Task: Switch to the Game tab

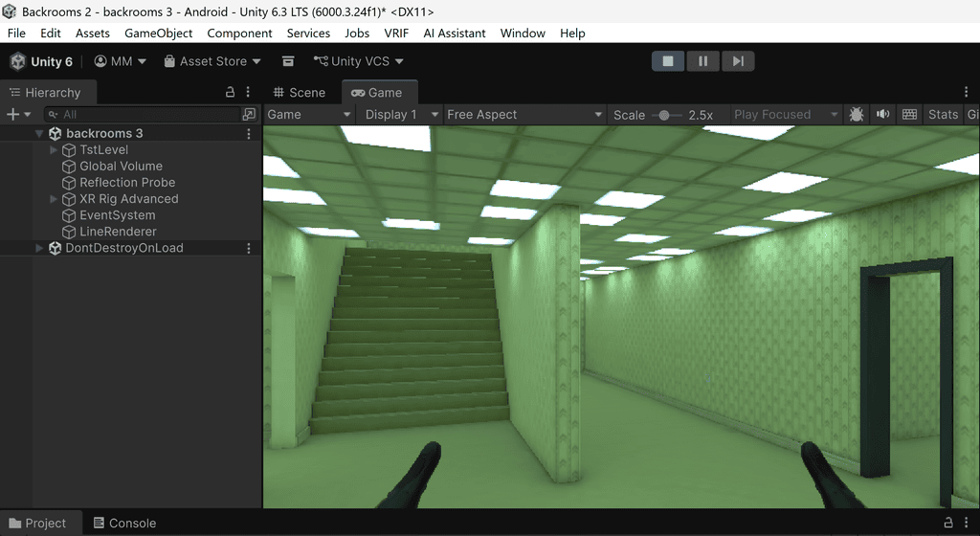Action: (x=377, y=93)
